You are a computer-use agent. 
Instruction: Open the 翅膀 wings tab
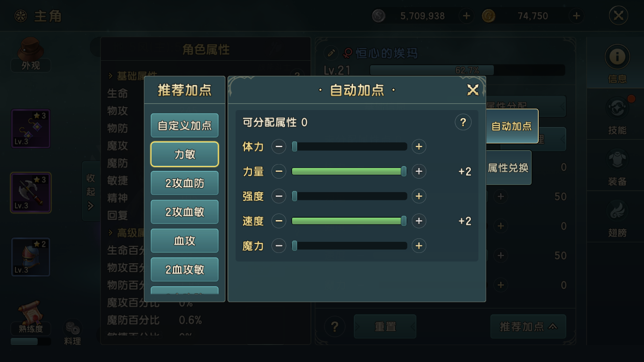click(617, 218)
